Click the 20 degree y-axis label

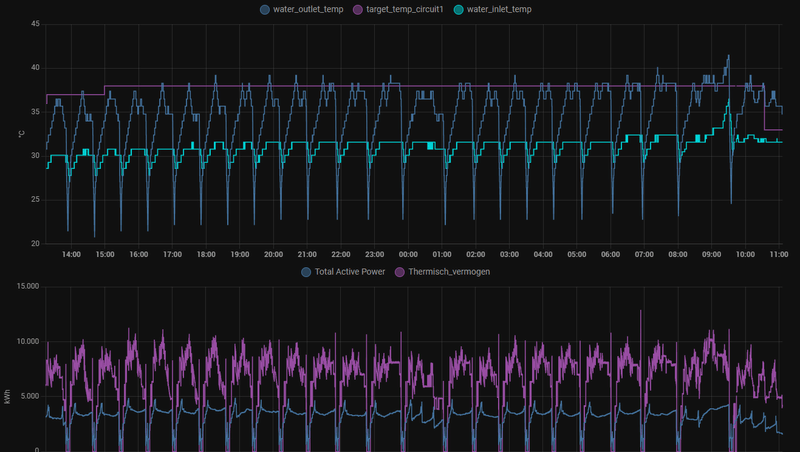pos(35,243)
